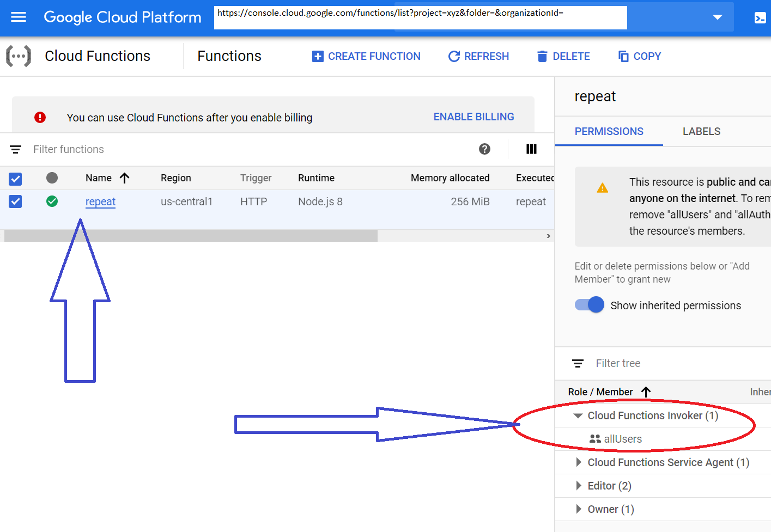Toggle Show inherited permissions switch
Screen dimensions: 771x532
click(x=590, y=305)
